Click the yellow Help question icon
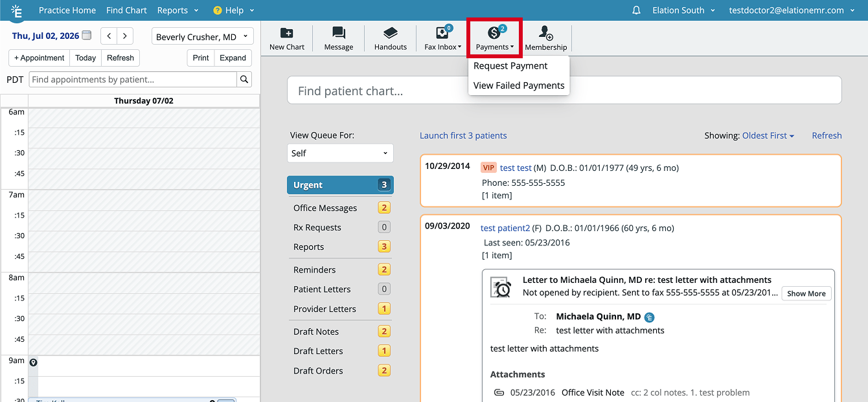This screenshot has width=868, height=402. pyautogui.click(x=218, y=10)
